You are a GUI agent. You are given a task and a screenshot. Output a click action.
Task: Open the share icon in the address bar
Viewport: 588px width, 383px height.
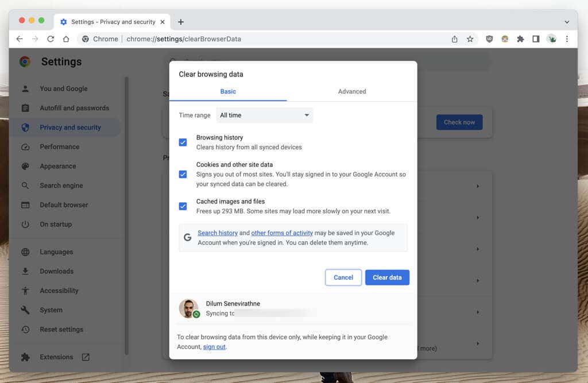tap(454, 38)
